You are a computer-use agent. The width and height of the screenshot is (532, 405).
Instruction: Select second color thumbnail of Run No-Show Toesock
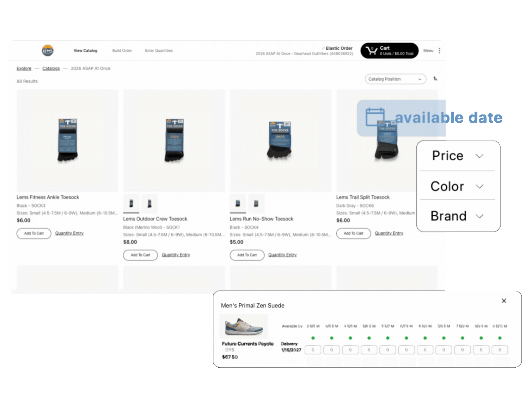point(256,204)
